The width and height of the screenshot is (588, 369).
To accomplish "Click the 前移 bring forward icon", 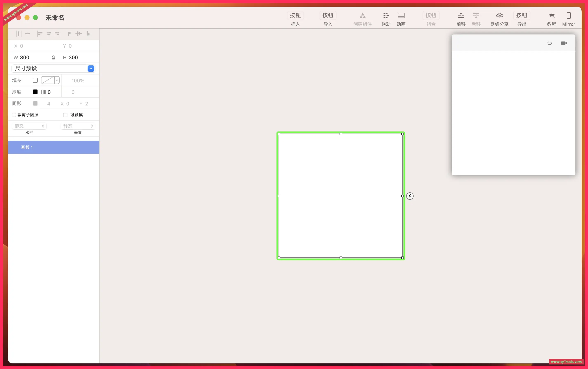I will [x=461, y=16].
